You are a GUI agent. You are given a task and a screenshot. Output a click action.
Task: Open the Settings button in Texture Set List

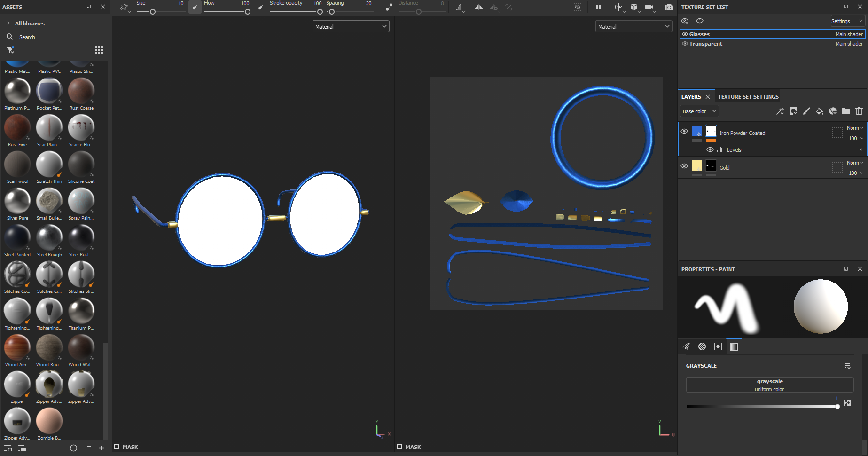[847, 21]
